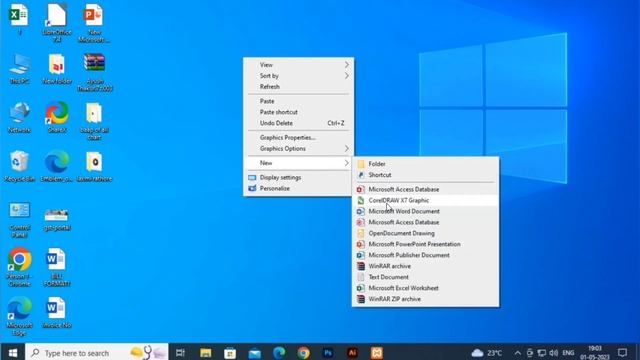Select the Invoice No Word document
The height and width of the screenshot is (360, 640).
click(x=56, y=313)
